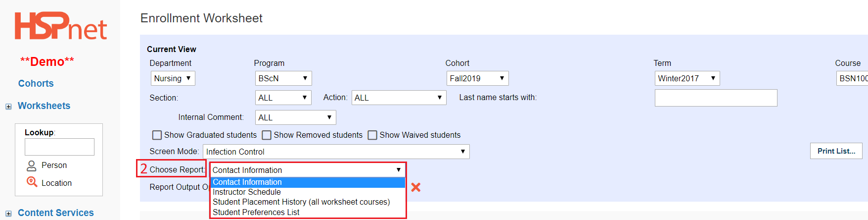Expand the Worksheets tree node
868x220 pixels.
pyautogui.click(x=8, y=107)
